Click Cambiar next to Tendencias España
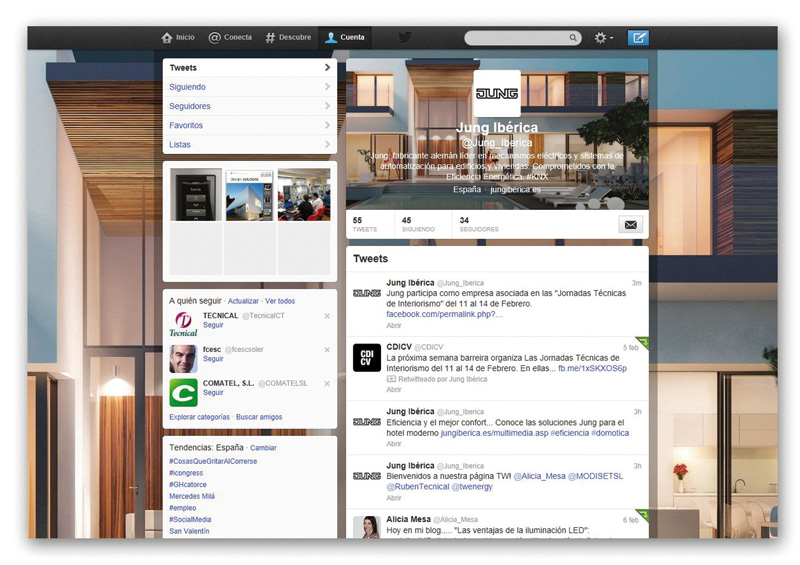 click(x=263, y=448)
